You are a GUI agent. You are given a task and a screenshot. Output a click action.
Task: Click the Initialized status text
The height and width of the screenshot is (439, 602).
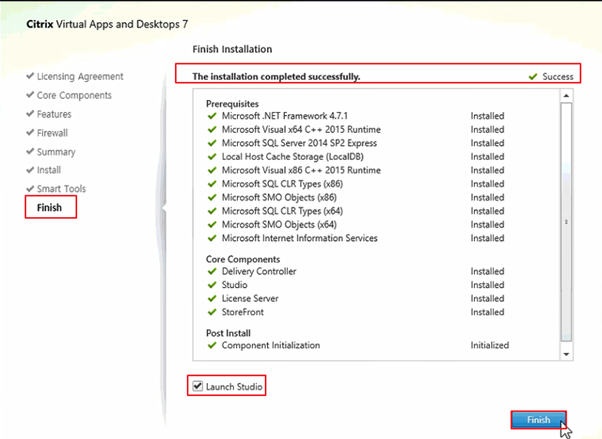tap(490, 345)
